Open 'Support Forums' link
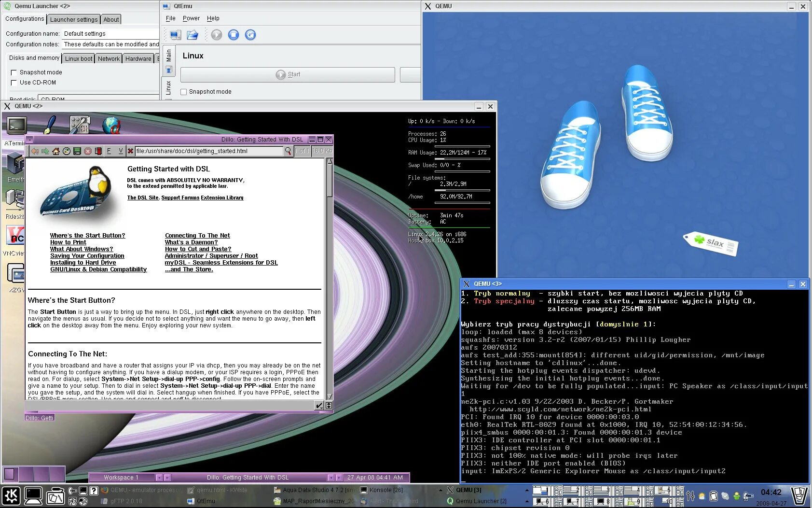 point(180,198)
